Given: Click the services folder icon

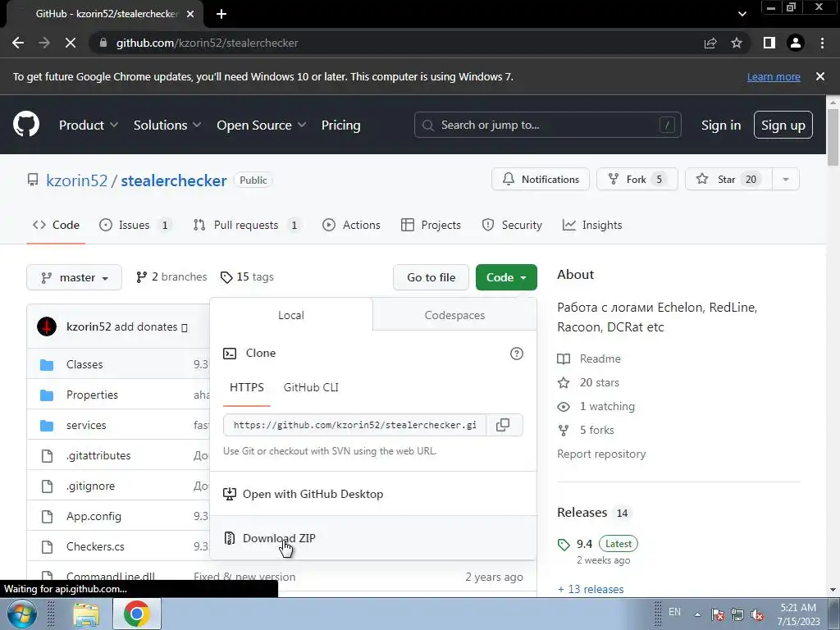Looking at the screenshot, I should (47, 426).
